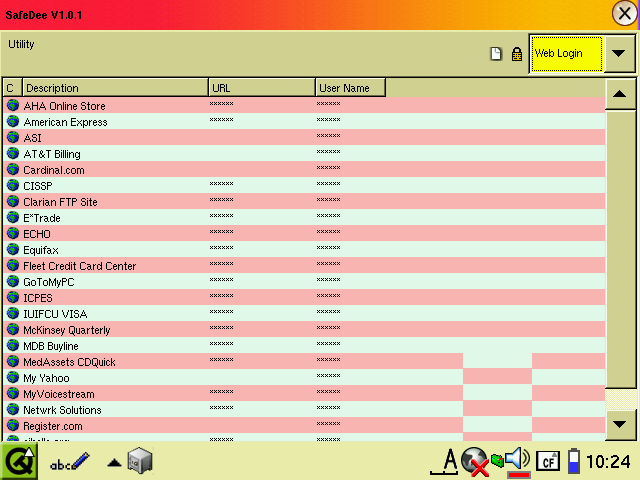Image resolution: width=640 pixels, height=480 pixels.
Task: Select the My Yahoo entry
Action: click(x=304, y=377)
